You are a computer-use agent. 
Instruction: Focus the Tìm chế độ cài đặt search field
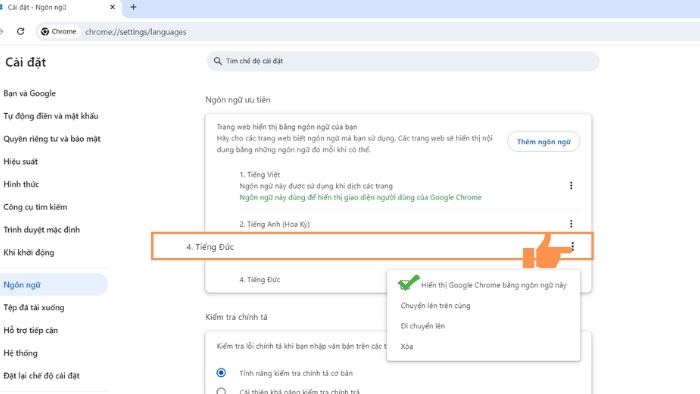pyautogui.click(x=403, y=61)
